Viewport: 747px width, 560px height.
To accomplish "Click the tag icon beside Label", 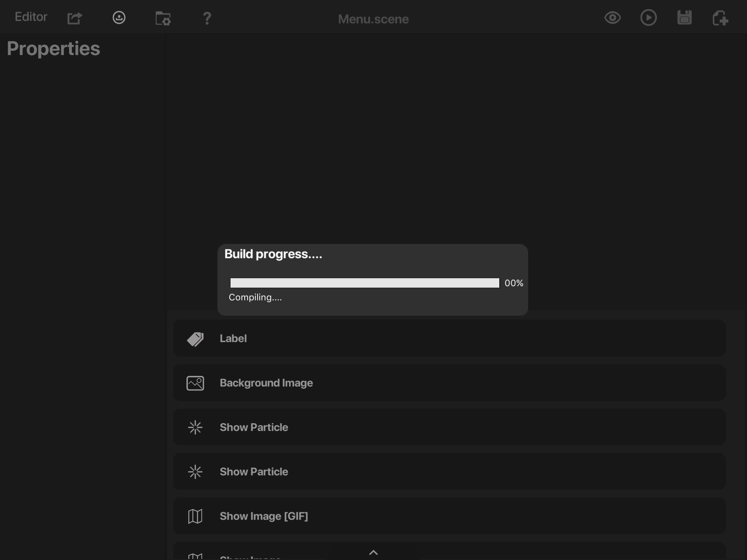I will coord(196,339).
